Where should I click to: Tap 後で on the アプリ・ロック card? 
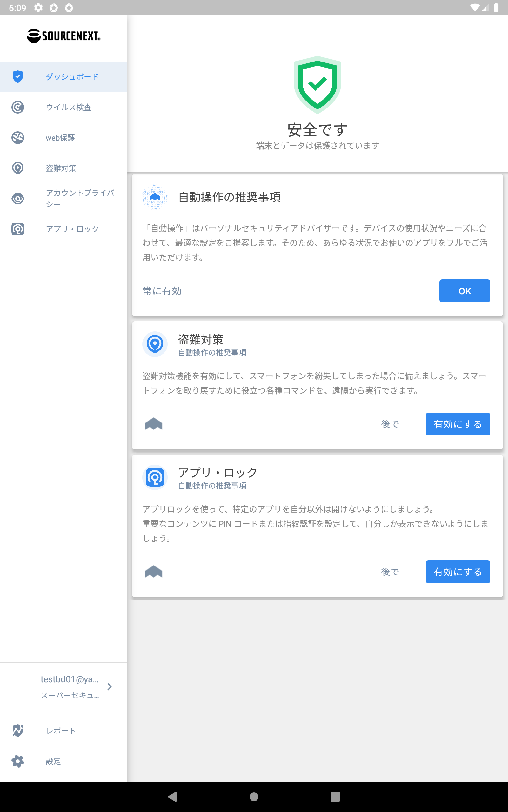click(390, 572)
